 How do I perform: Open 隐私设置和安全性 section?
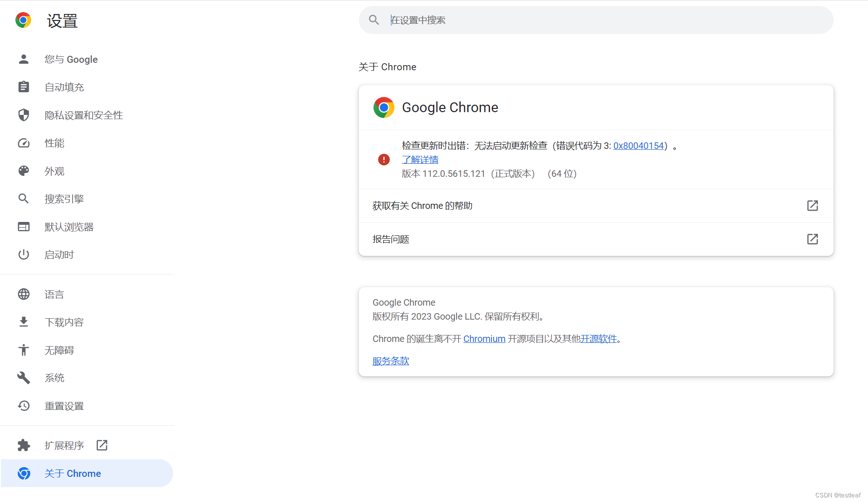point(87,115)
